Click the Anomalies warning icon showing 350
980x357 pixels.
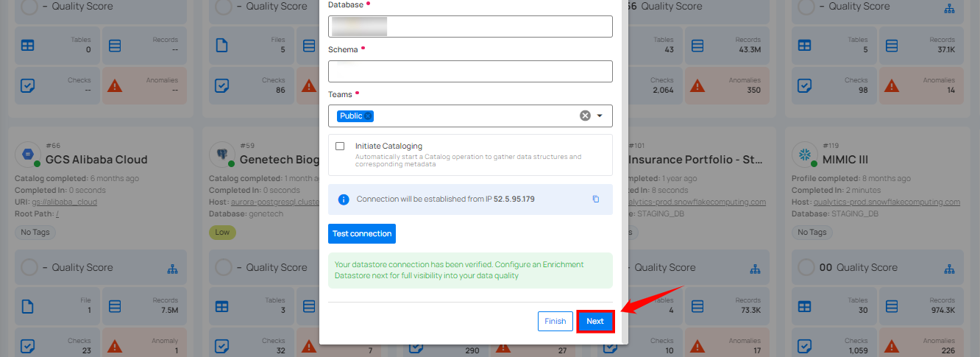tap(697, 85)
